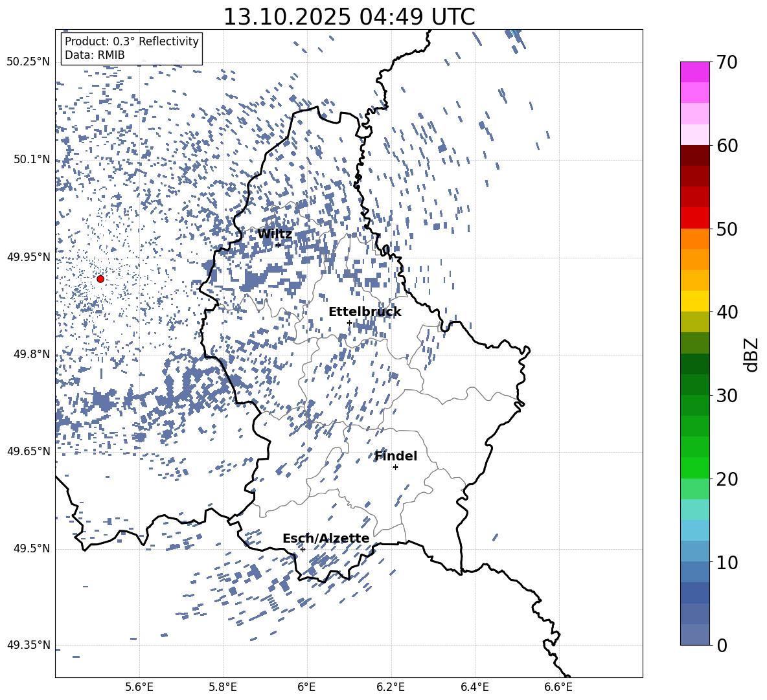767x700 pixels.
Task: Click the 5.6°E longitude label
Action: [139, 688]
